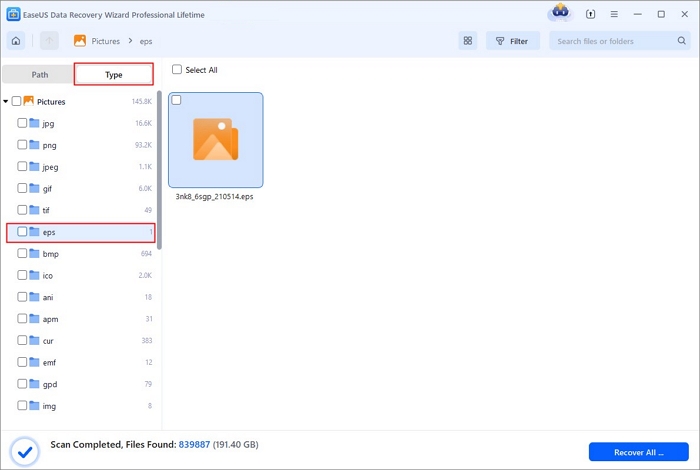Switch to the Path tab
This screenshot has width=700, height=470.
39,75
